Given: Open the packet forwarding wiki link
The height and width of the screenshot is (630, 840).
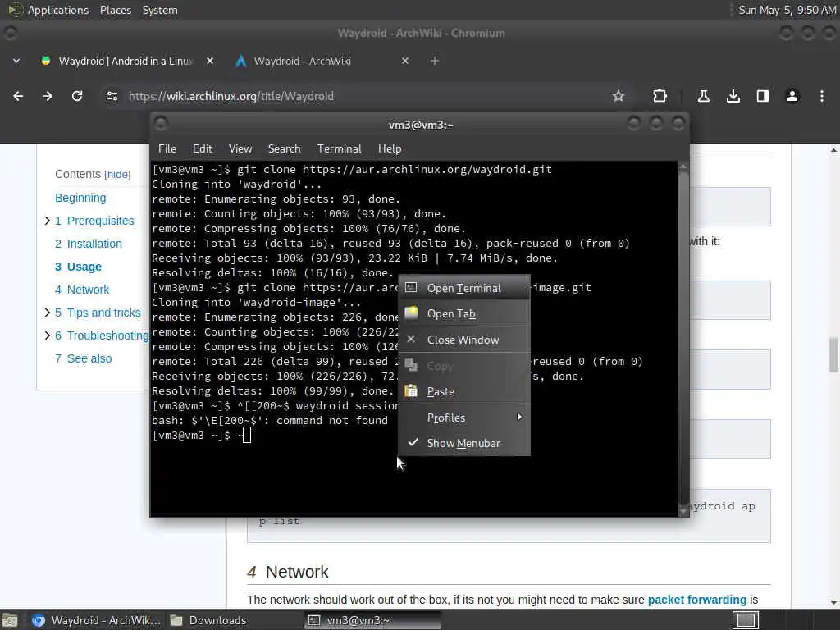Looking at the screenshot, I should point(696,600).
